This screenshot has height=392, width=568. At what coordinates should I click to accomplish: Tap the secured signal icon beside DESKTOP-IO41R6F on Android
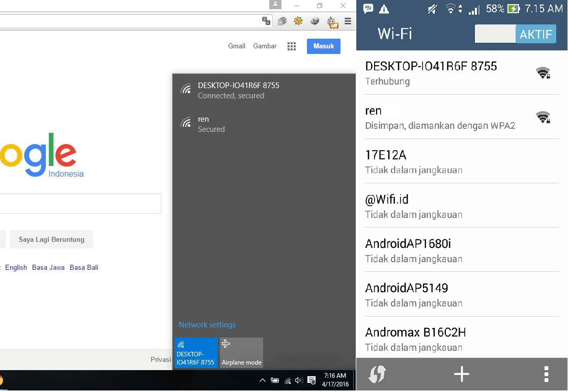point(543,73)
